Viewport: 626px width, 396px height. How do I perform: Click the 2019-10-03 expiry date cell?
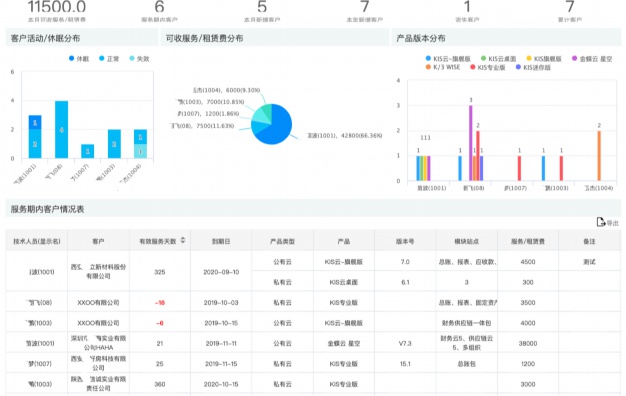221,303
